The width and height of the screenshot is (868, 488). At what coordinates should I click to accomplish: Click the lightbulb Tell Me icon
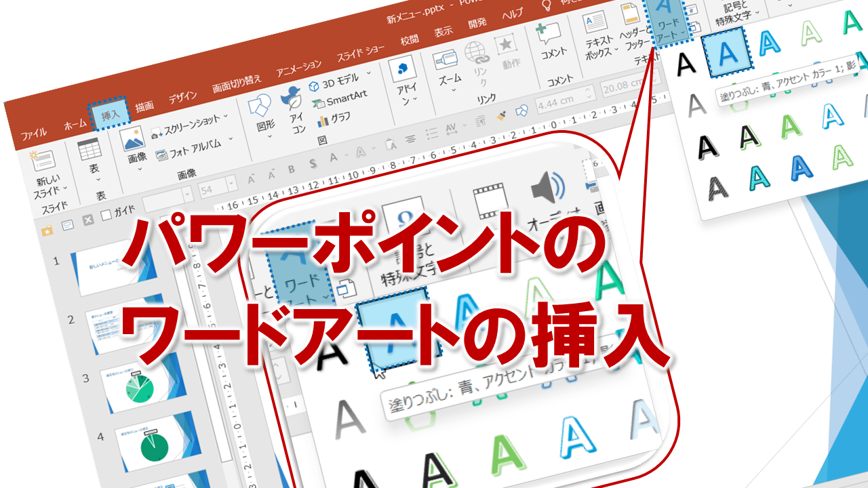coord(547,6)
